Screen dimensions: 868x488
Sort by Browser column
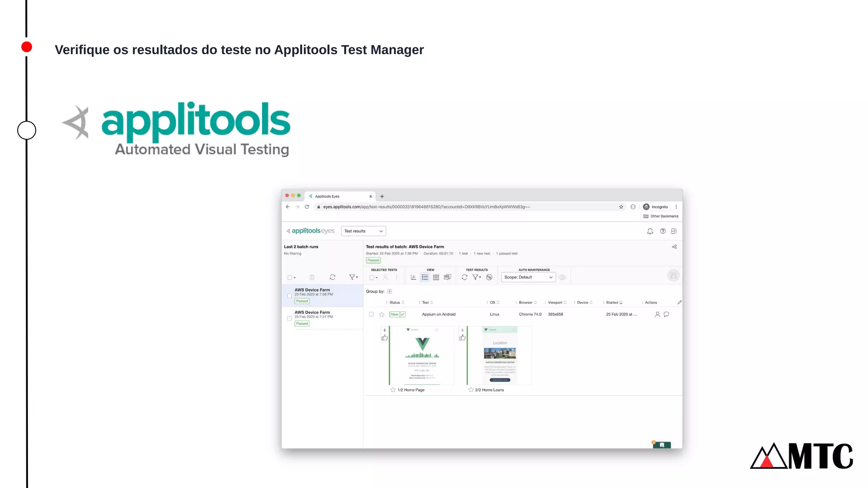click(528, 302)
